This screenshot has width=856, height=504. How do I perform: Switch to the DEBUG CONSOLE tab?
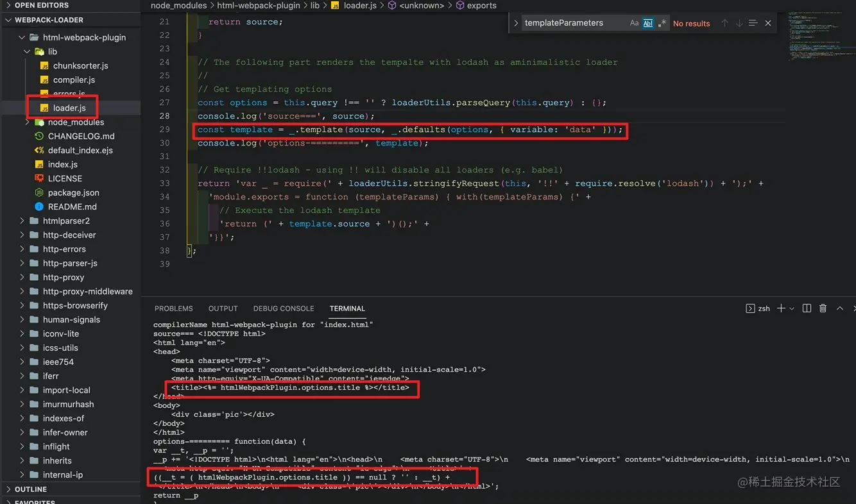coord(284,308)
